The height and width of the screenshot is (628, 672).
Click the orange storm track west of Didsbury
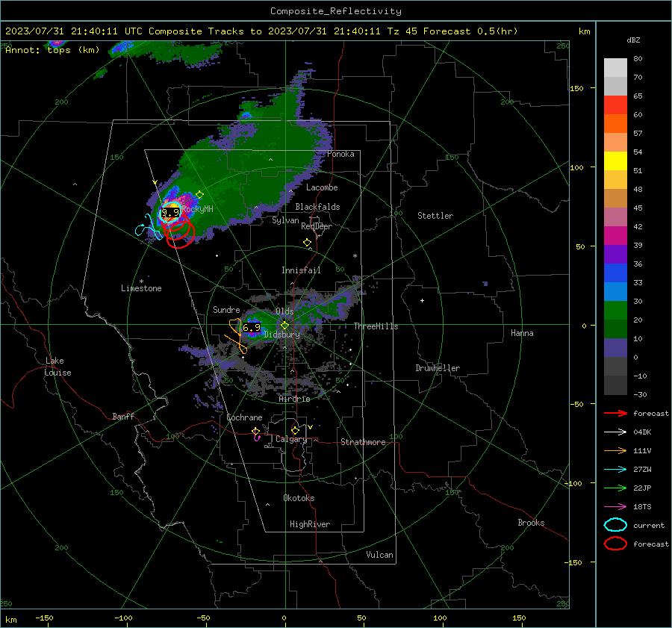click(x=237, y=335)
